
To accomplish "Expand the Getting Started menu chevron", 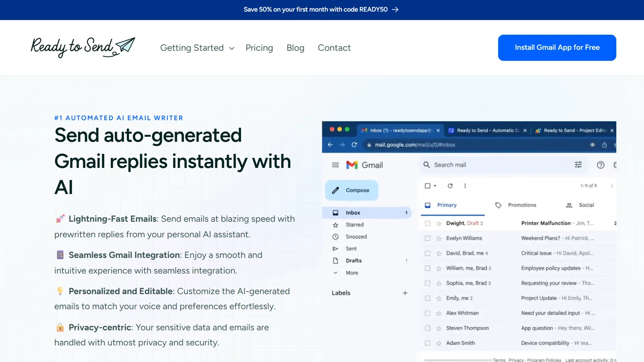I will point(231,48).
